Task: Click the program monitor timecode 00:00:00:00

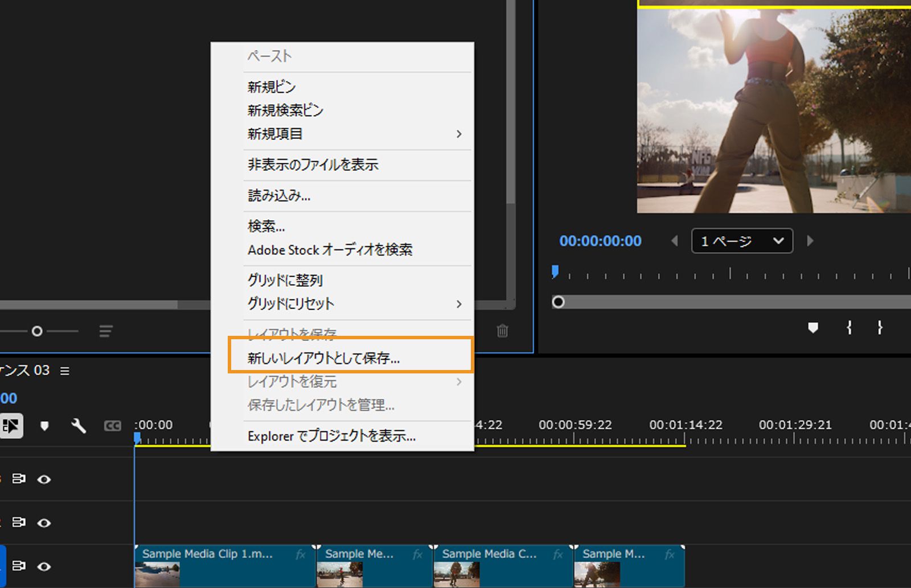Action: click(x=600, y=241)
